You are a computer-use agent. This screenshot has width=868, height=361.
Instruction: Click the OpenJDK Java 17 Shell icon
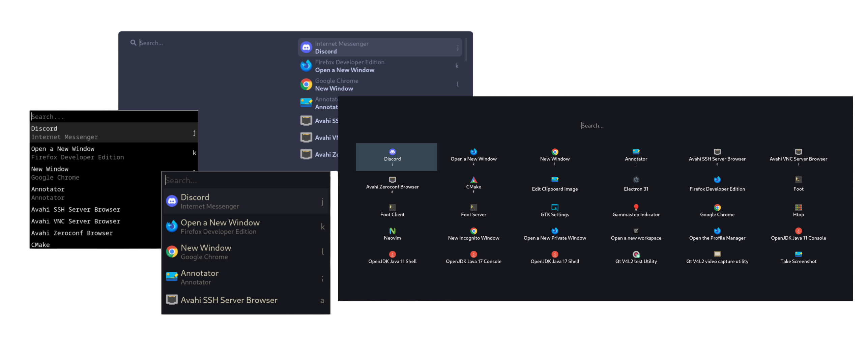tap(555, 254)
